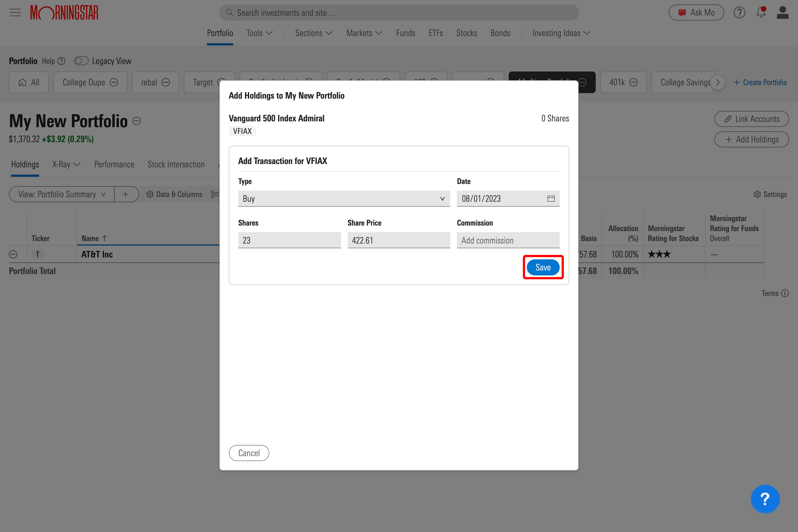Click the Link Accounts button
Screen dimensions: 798x532
click(x=751, y=119)
